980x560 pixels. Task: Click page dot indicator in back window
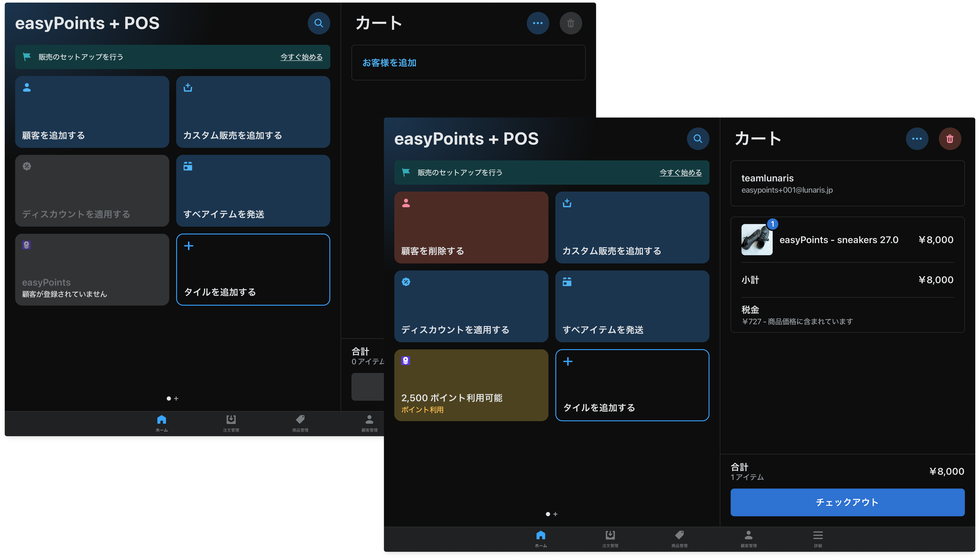tap(168, 399)
